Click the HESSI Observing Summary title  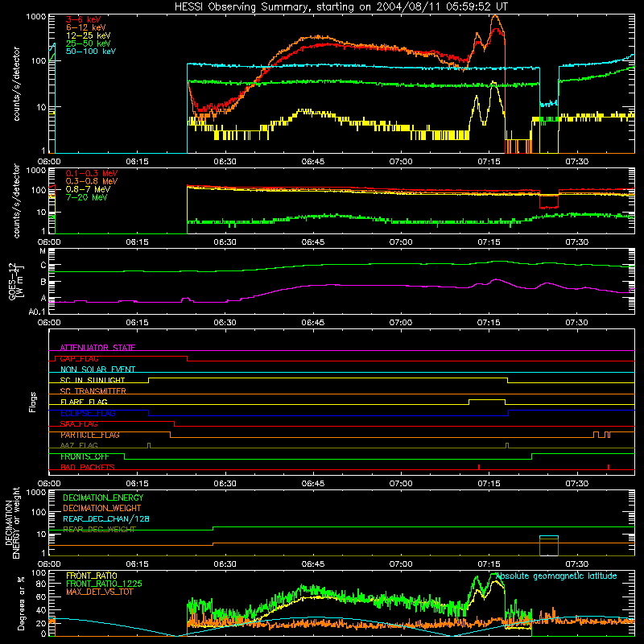click(x=341, y=7)
